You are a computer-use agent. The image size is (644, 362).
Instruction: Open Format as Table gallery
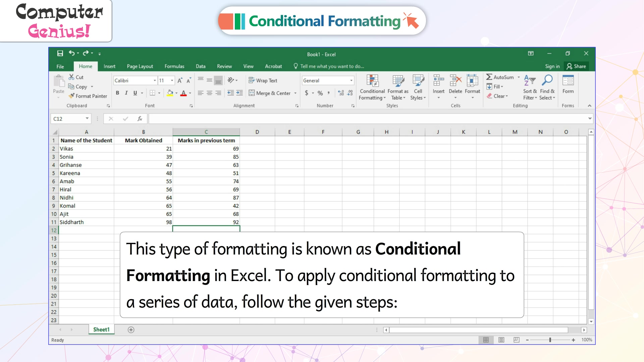[398, 87]
